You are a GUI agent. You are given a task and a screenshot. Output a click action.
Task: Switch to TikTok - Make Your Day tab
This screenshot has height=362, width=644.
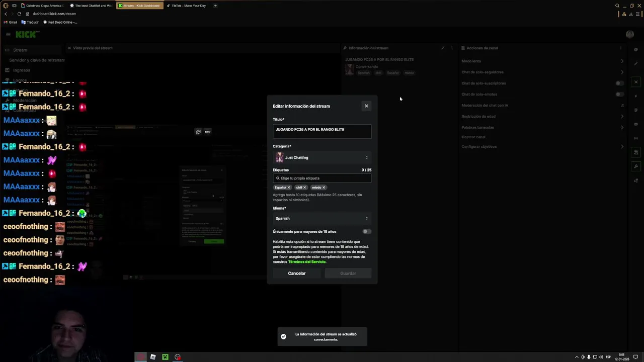[187, 6]
